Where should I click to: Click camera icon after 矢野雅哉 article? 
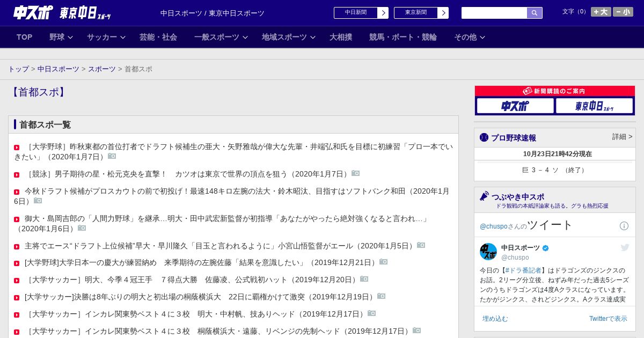112,156
